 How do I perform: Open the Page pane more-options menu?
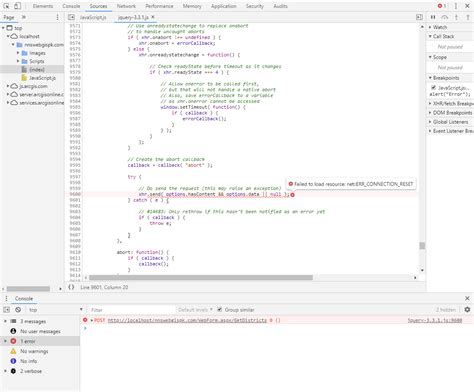click(57, 17)
